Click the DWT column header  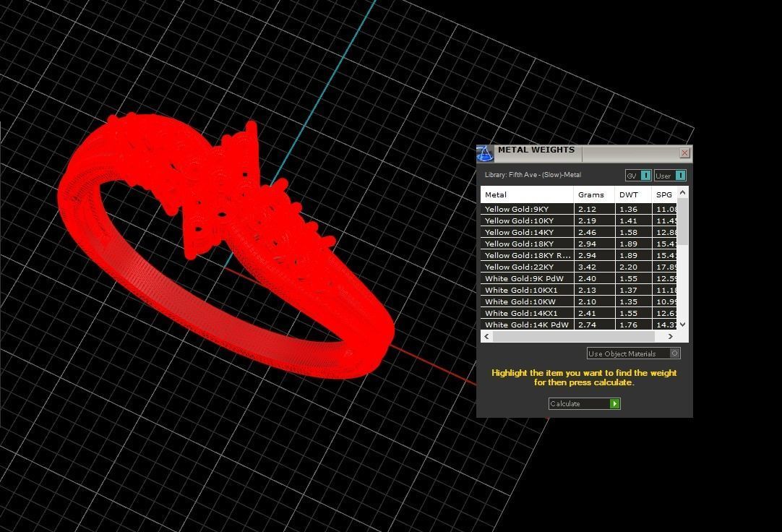[633, 194]
